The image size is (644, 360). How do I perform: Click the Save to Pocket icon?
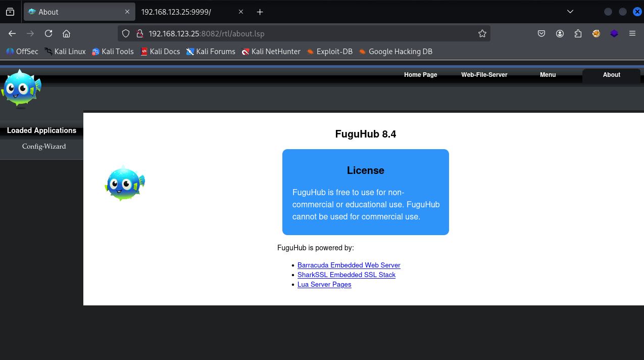click(541, 33)
